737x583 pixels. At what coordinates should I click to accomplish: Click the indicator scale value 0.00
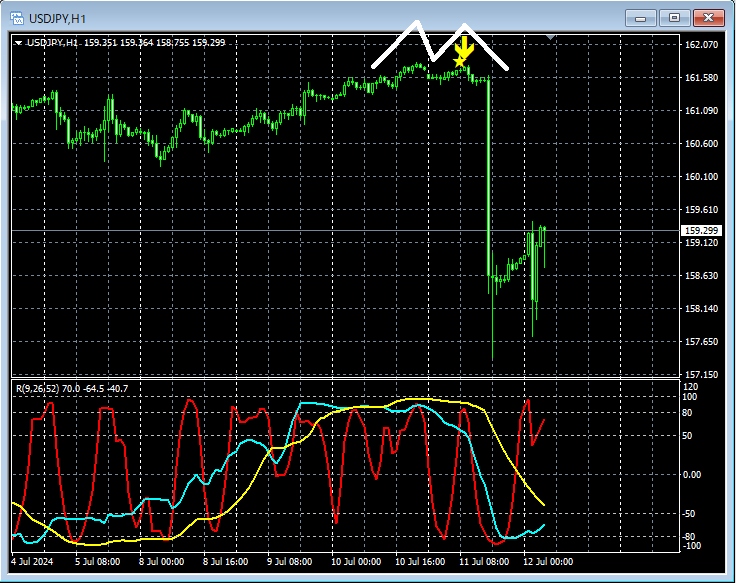click(x=692, y=474)
